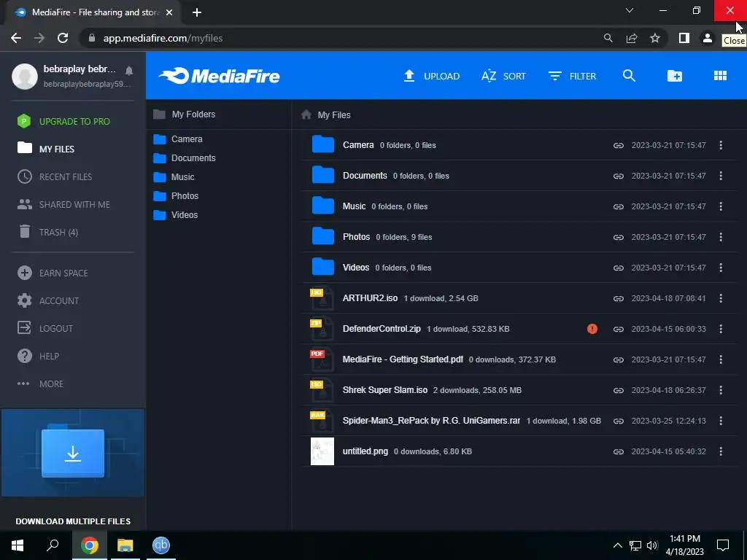Click red warning icon on DefenderControl.zip
Image resolution: width=747 pixels, height=560 pixels.
click(x=592, y=329)
